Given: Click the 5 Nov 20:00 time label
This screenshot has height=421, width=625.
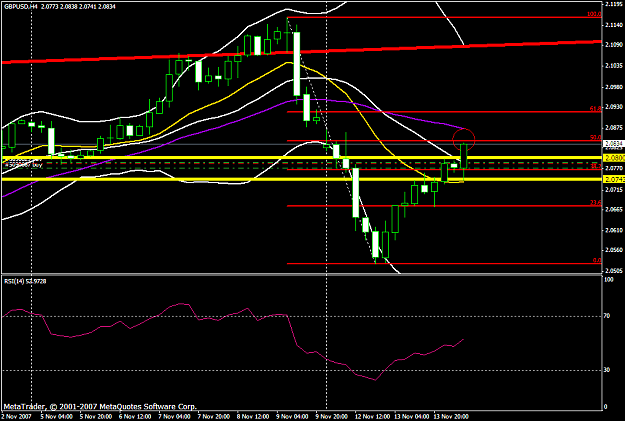Looking at the screenshot, I should click(x=95, y=417).
